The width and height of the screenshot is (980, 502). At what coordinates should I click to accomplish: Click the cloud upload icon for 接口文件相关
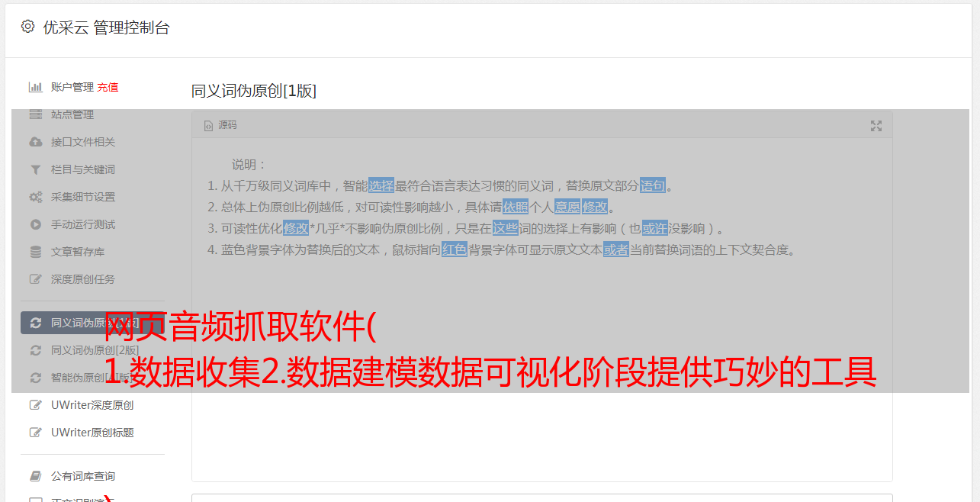coord(35,142)
